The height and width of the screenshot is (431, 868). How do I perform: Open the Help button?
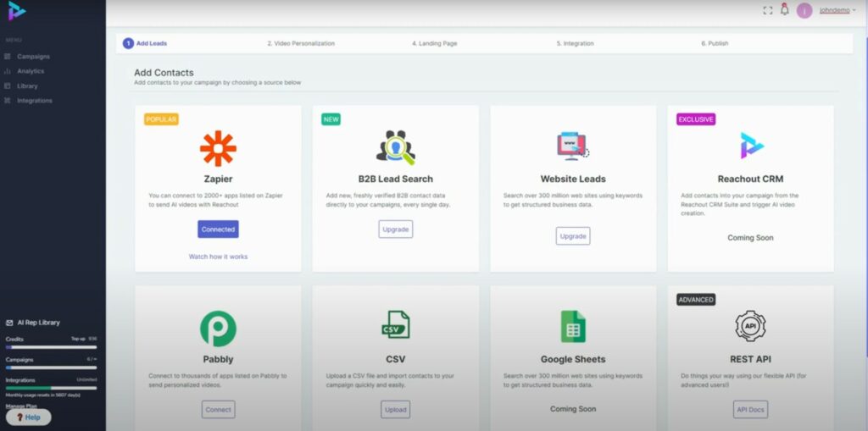[x=29, y=417]
